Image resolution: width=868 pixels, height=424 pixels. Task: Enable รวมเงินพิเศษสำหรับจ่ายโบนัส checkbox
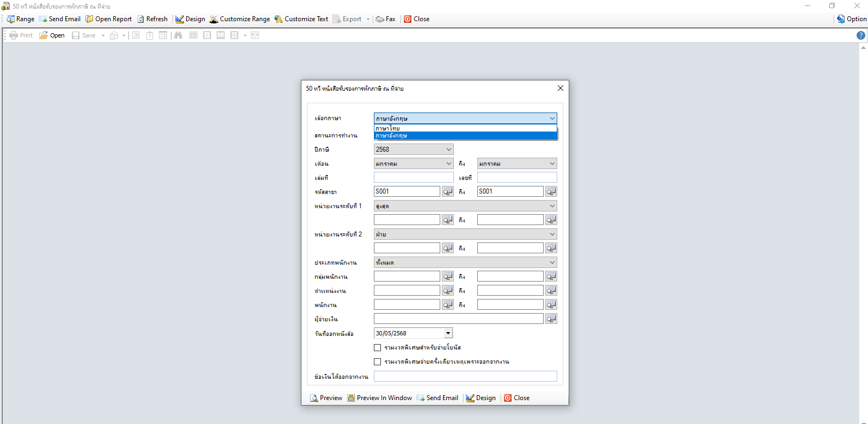(x=377, y=347)
